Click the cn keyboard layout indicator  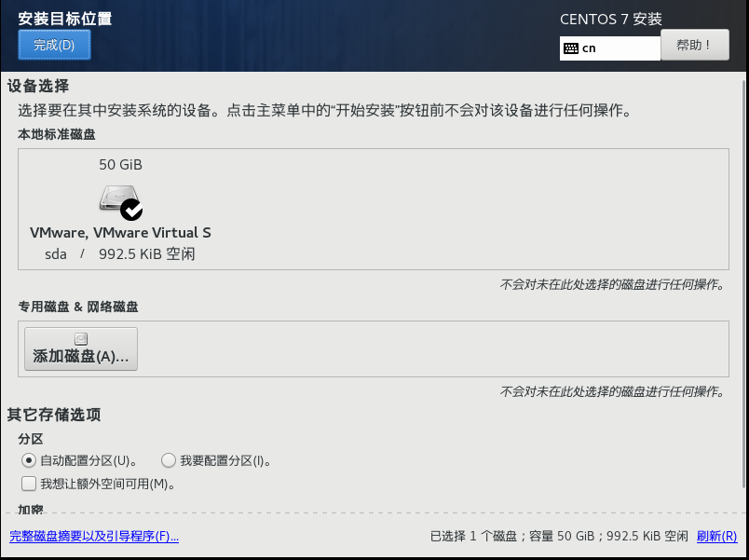pos(610,48)
